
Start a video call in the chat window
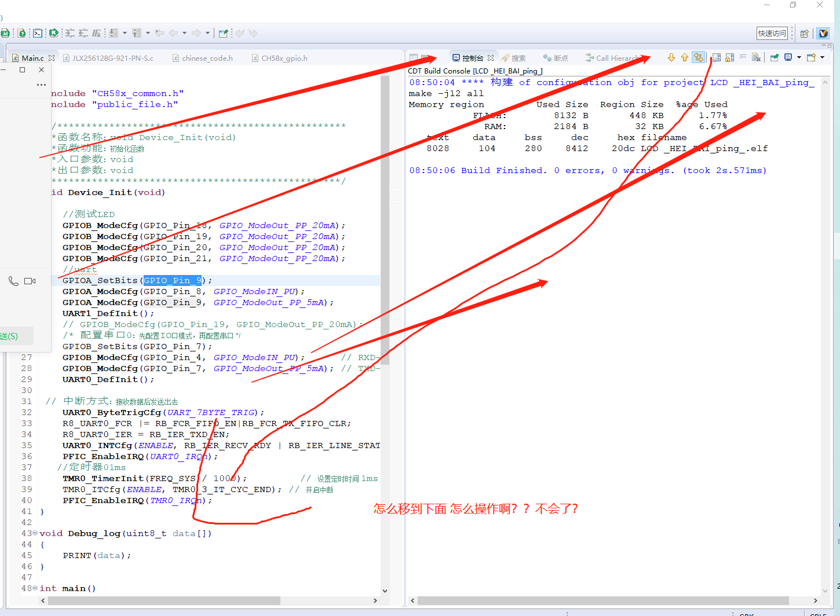30,281
